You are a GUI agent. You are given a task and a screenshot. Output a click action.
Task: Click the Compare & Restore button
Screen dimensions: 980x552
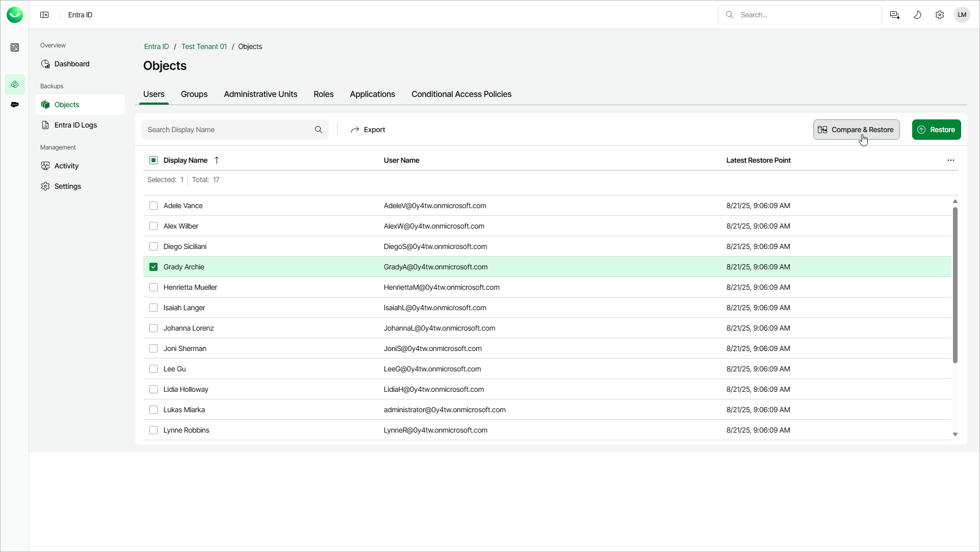pos(856,130)
